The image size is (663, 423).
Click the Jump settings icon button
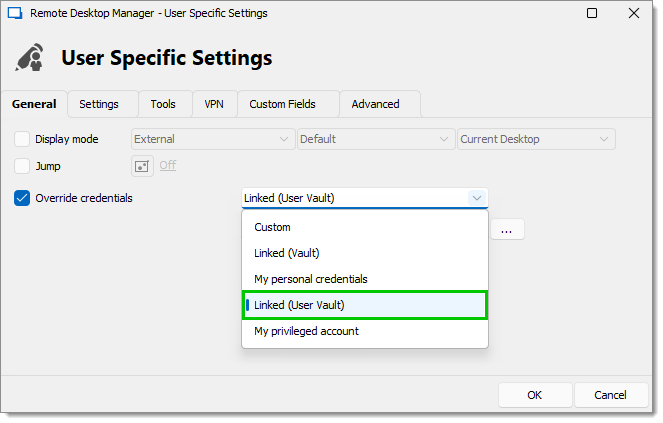pyautogui.click(x=142, y=166)
